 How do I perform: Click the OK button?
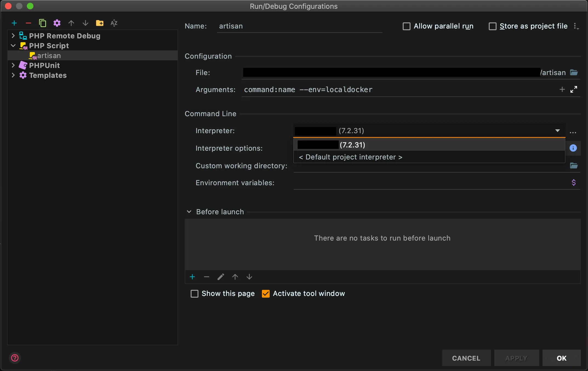tap(561, 358)
